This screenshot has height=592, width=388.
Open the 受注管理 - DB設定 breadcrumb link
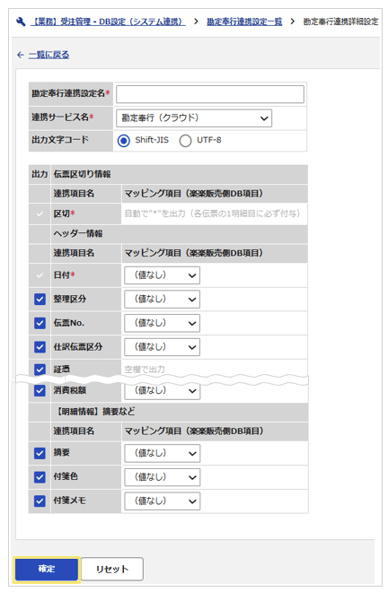[108, 22]
